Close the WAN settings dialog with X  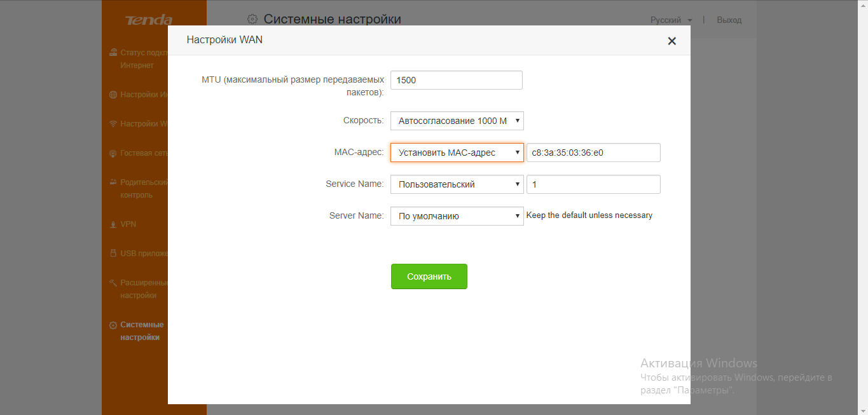click(x=672, y=41)
